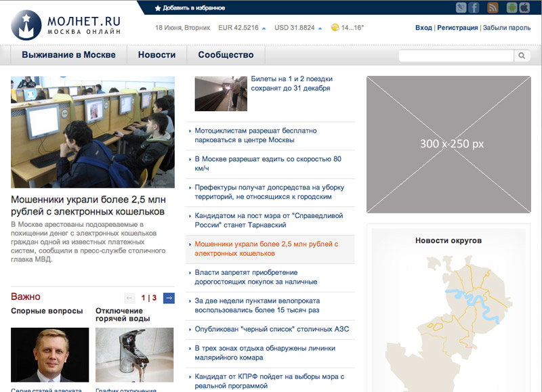
Task: Click the water faucet thumbnail
Action: click(x=134, y=355)
